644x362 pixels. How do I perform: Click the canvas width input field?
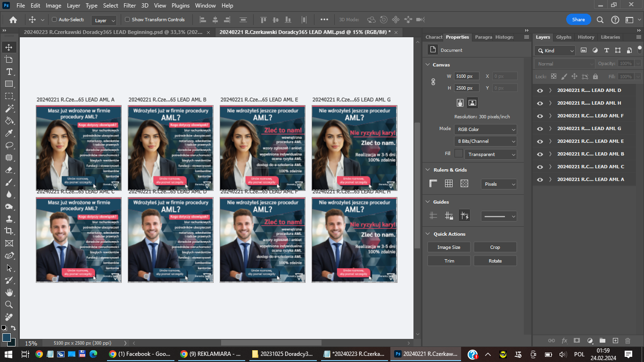(466, 76)
